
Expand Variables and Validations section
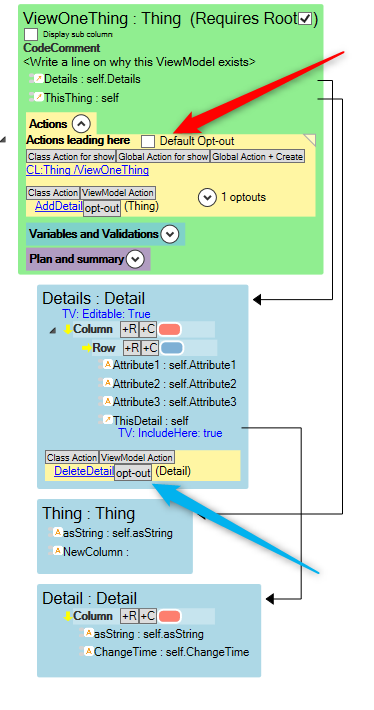point(170,234)
